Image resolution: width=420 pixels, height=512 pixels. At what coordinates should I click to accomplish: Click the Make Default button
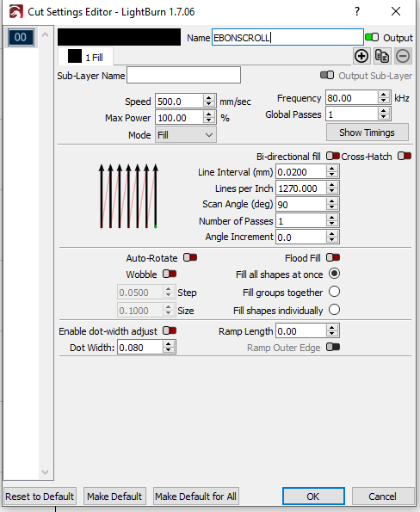click(x=114, y=497)
